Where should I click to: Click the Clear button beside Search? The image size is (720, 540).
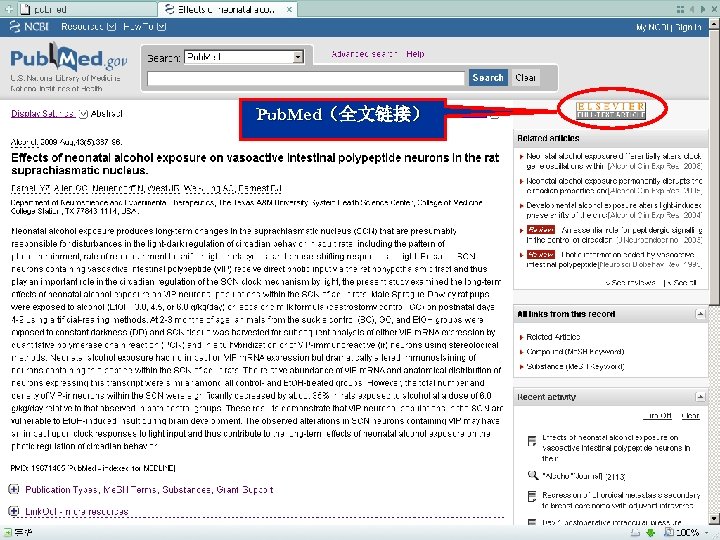pyautogui.click(x=525, y=78)
